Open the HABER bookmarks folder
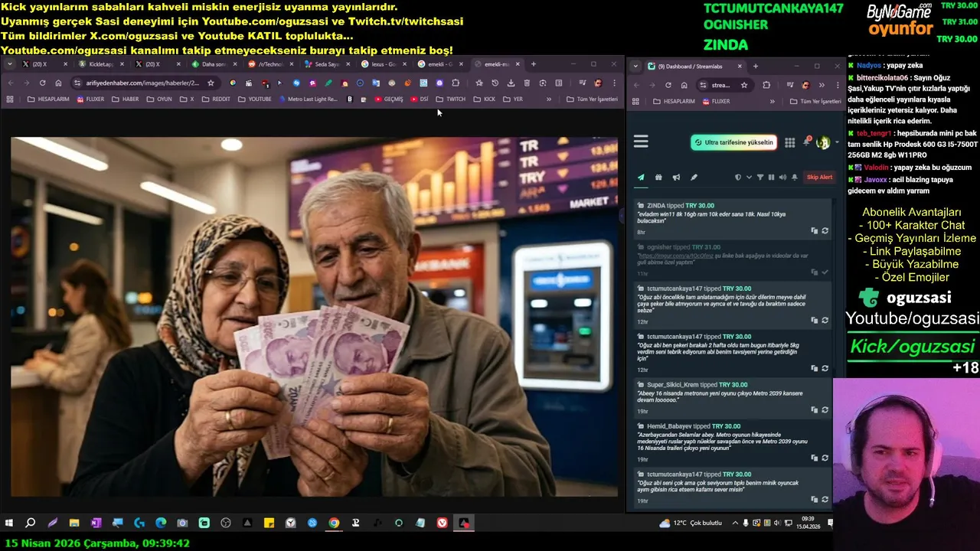 click(126, 99)
